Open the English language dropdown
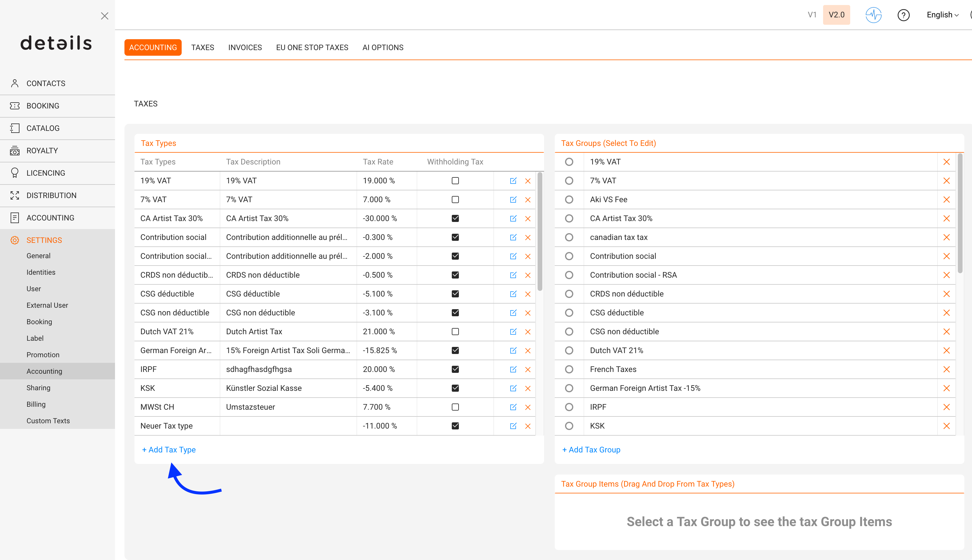 pyautogui.click(x=943, y=15)
